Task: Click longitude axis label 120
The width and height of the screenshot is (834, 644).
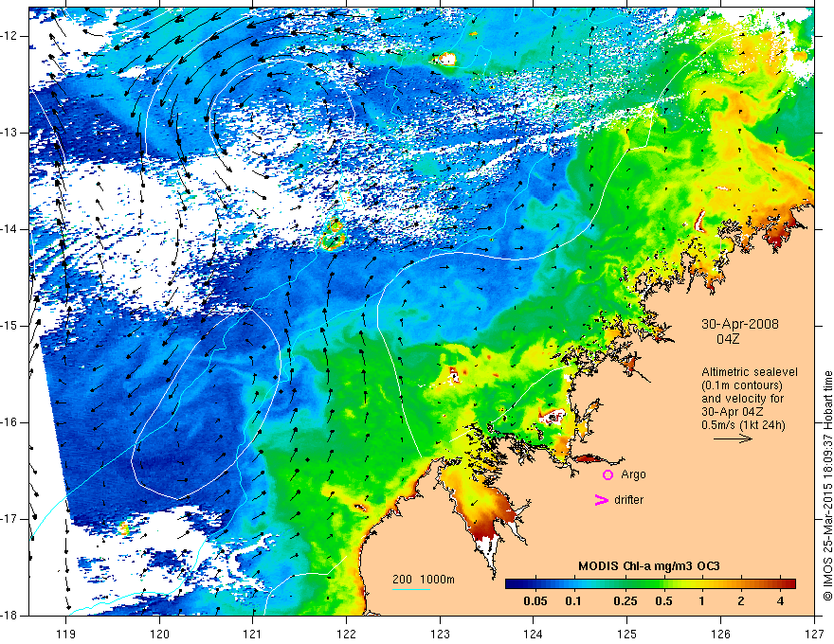Action: (159, 634)
